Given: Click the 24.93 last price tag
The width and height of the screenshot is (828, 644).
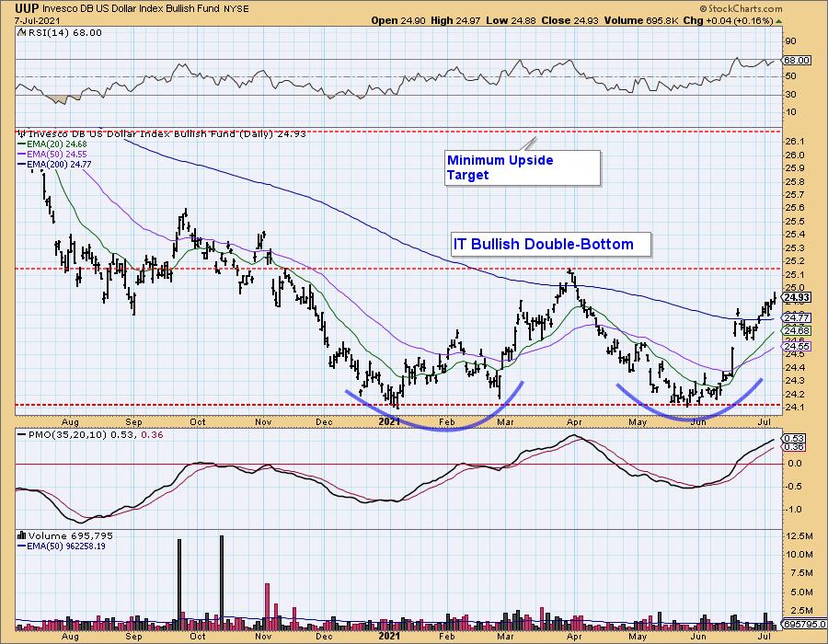Looking at the screenshot, I should [x=797, y=298].
